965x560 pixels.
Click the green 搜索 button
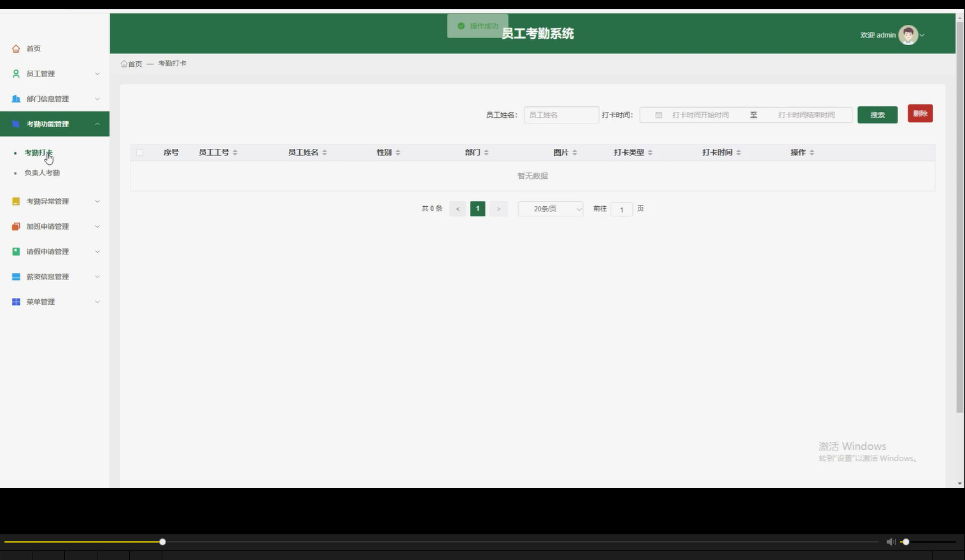tap(878, 115)
